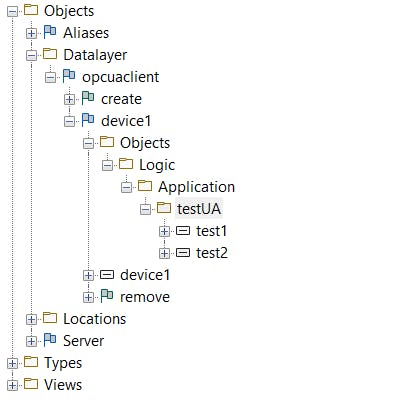The width and height of the screenshot is (420, 410).
Task: Expand the Aliases node
Action: coord(31,33)
